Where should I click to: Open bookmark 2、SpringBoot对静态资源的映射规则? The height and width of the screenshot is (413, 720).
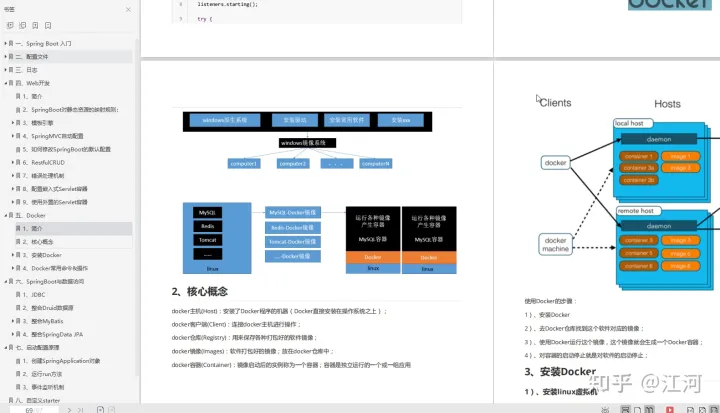[71, 110]
